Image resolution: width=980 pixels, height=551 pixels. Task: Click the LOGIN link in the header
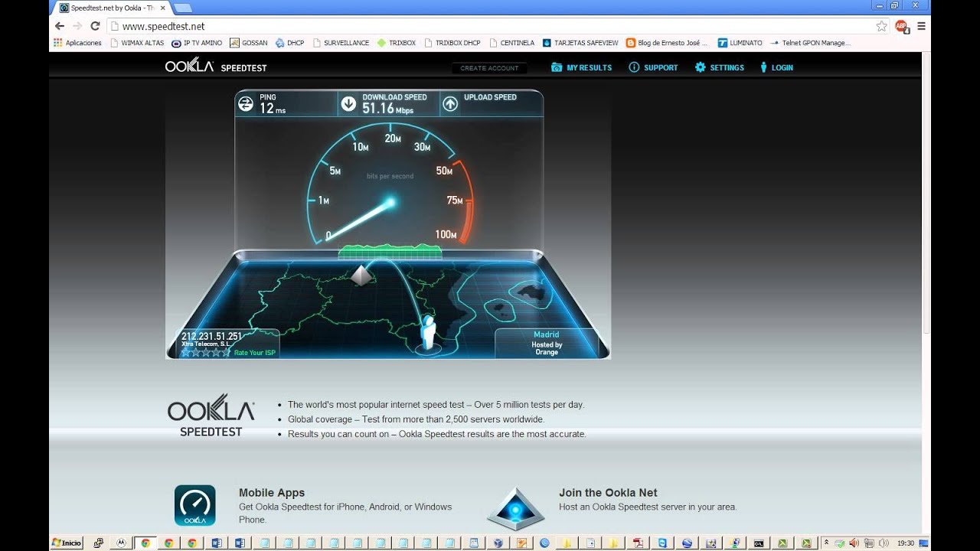(x=776, y=67)
